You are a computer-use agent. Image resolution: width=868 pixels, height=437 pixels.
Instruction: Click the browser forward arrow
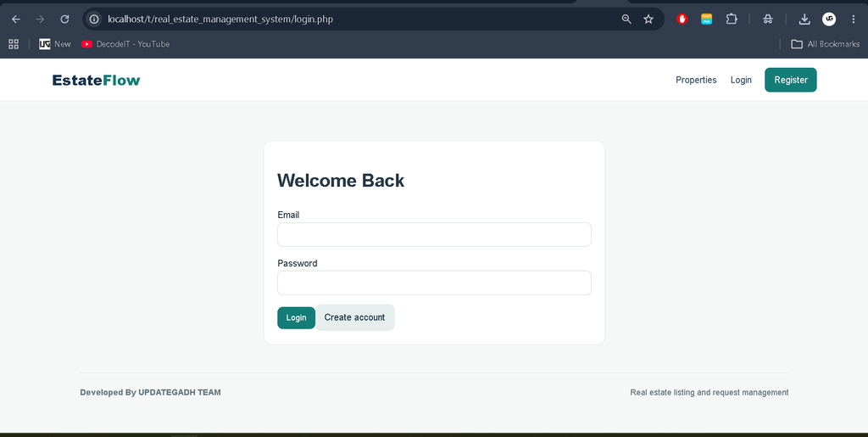coord(40,20)
